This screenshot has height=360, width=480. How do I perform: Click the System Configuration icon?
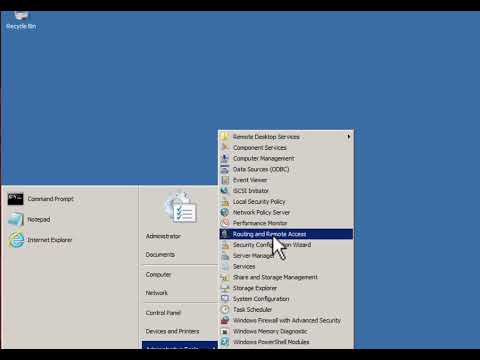(x=225, y=299)
